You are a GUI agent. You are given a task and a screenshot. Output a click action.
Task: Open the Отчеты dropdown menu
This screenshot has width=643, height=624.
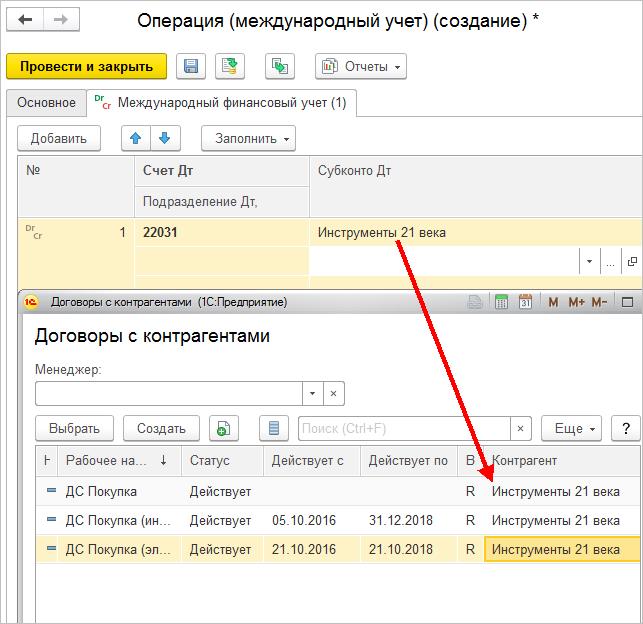pyautogui.click(x=361, y=66)
